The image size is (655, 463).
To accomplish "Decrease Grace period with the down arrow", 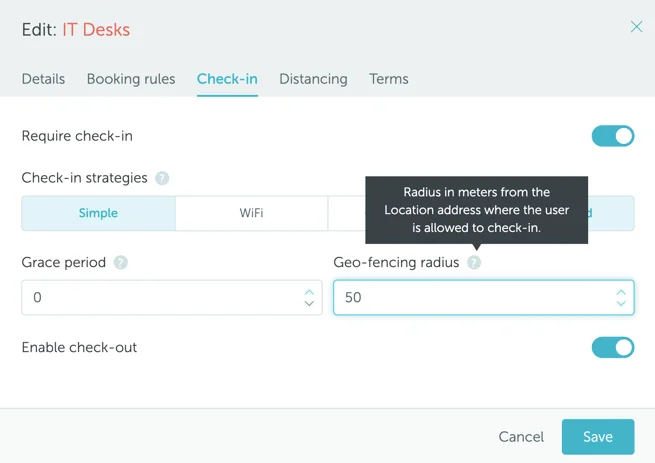I will click(309, 304).
